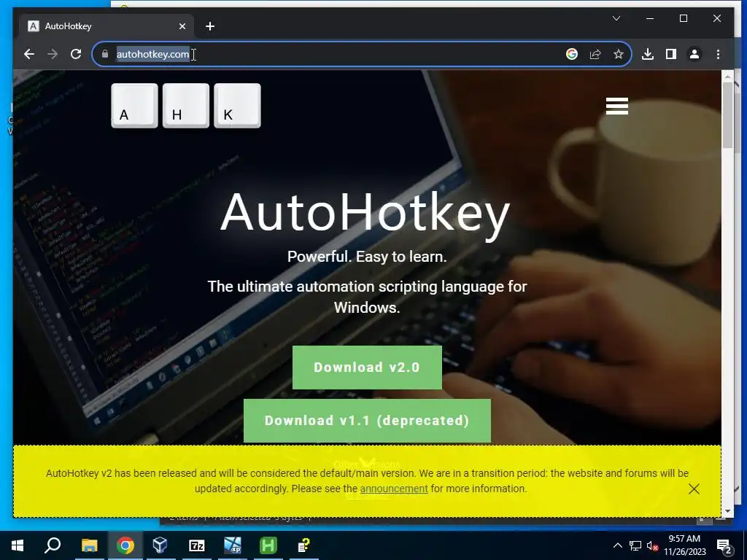Viewport: 747px width, 560px height.
Task: Open the green H AutoHotkey taskbar icon
Action: pos(268,545)
